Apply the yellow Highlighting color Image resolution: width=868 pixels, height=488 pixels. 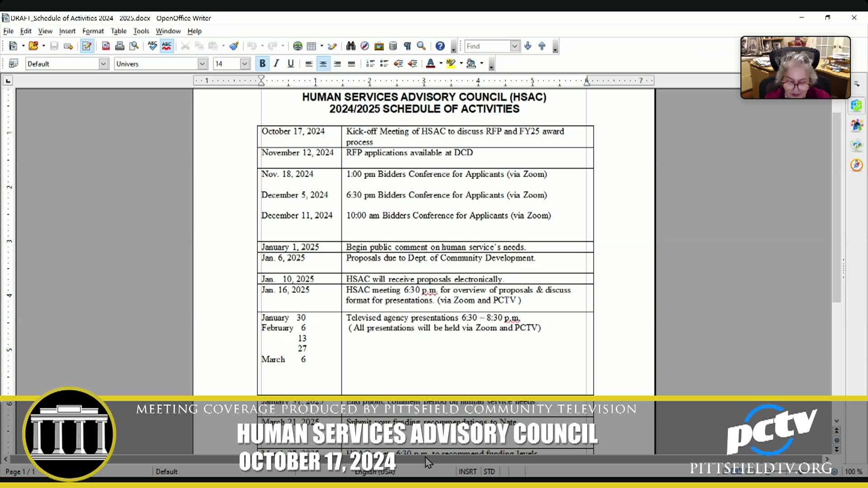(451, 64)
